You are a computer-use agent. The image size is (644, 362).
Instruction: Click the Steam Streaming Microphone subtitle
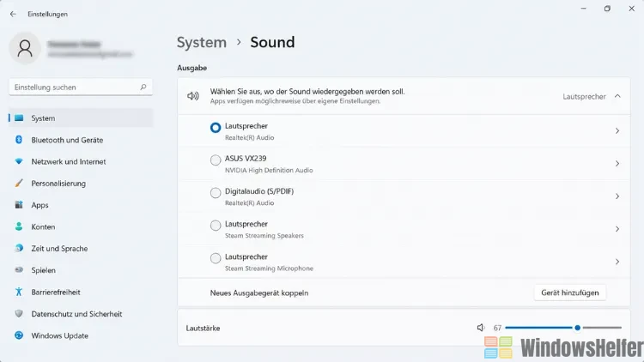(269, 268)
